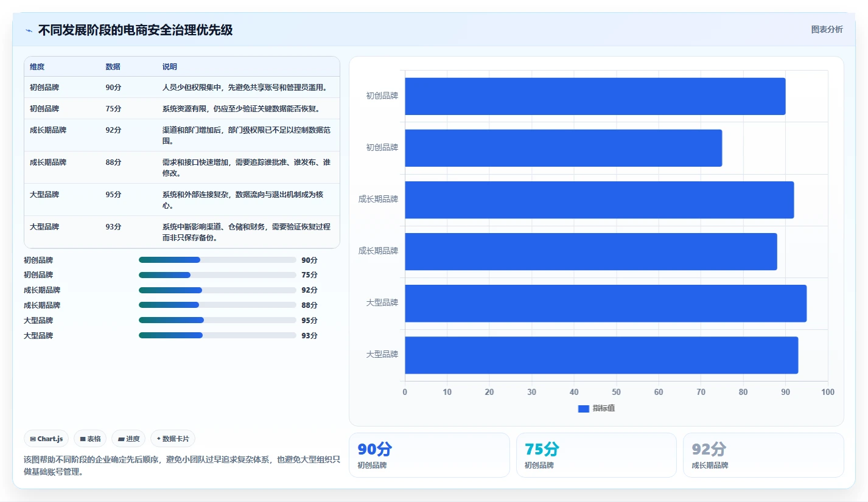Image resolution: width=868 pixels, height=502 pixels.
Task: Click the description starting 人员少但权限集中
Action: pyautogui.click(x=245, y=88)
